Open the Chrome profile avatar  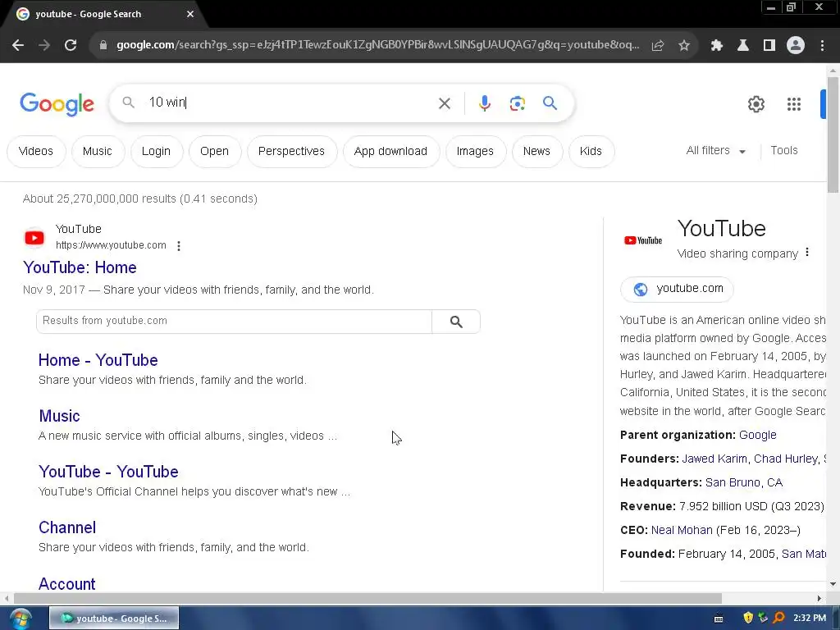pyautogui.click(x=796, y=46)
